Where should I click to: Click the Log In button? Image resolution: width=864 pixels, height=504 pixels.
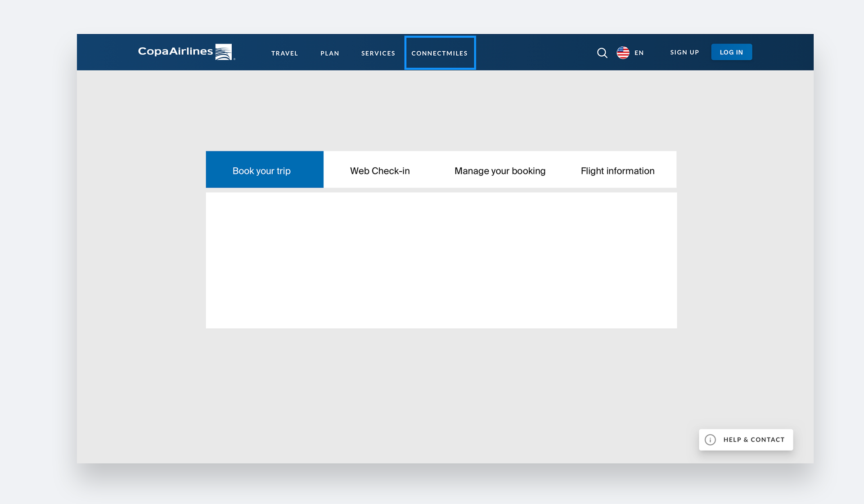(731, 52)
